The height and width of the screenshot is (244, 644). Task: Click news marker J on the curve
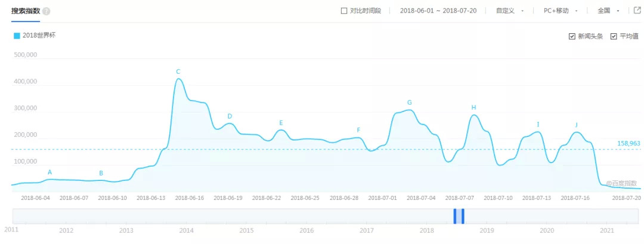click(x=577, y=125)
